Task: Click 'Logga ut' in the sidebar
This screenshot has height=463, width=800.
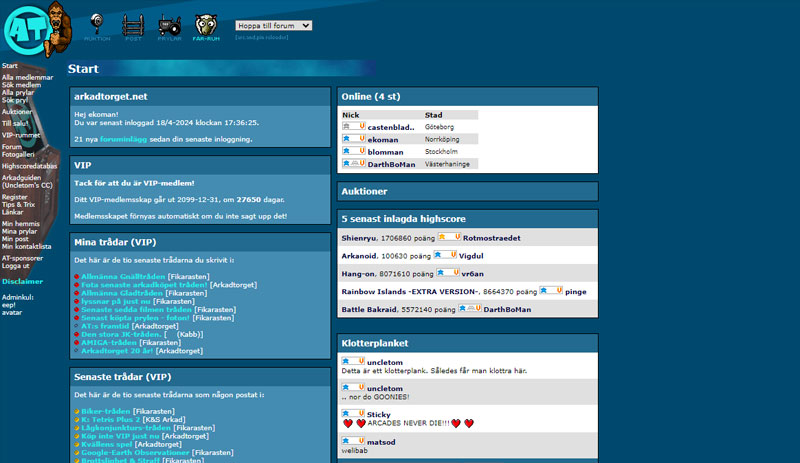Action: click(16, 266)
